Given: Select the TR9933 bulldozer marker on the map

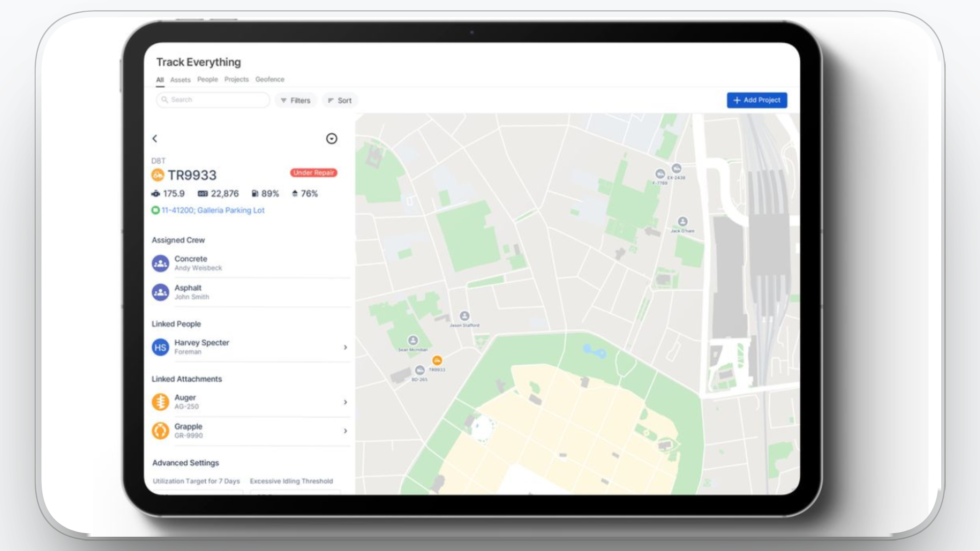Looking at the screenshot, I should (438, 361).
